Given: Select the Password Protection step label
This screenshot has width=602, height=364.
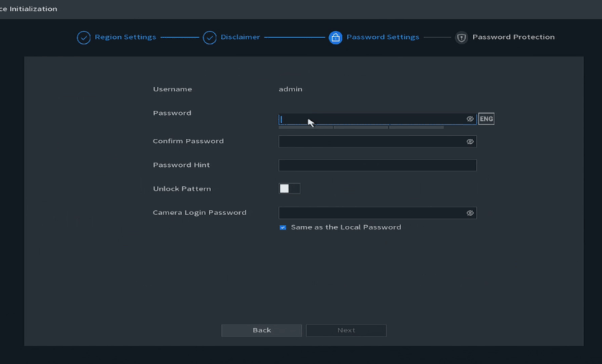Looking at the screenshot, I should pos(513,37).
